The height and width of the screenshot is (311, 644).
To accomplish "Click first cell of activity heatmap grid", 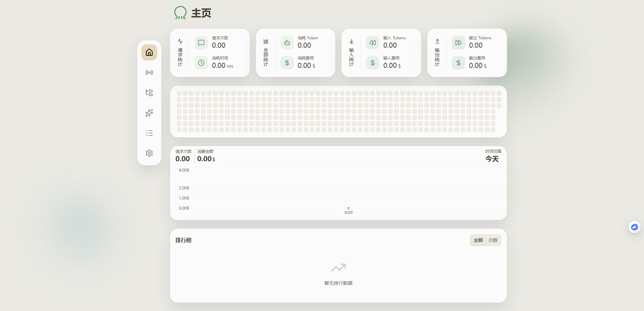I will point(179,93).
